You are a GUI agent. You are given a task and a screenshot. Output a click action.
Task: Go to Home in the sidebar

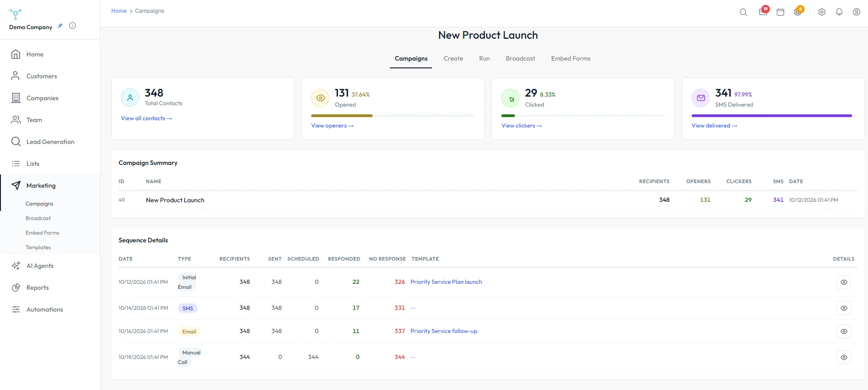pyautogui.click(x=50, y=54)
